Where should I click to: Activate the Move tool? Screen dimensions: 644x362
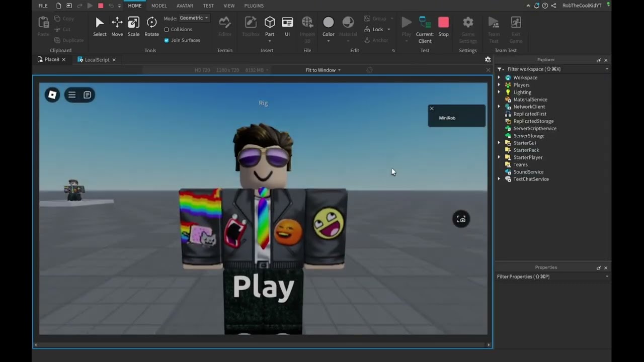[117, 23]
